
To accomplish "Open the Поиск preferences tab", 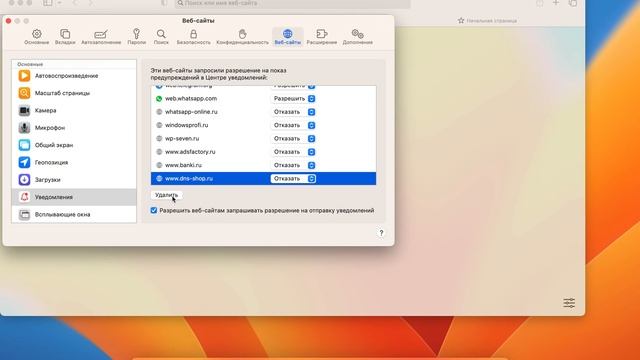I will 161,37.
